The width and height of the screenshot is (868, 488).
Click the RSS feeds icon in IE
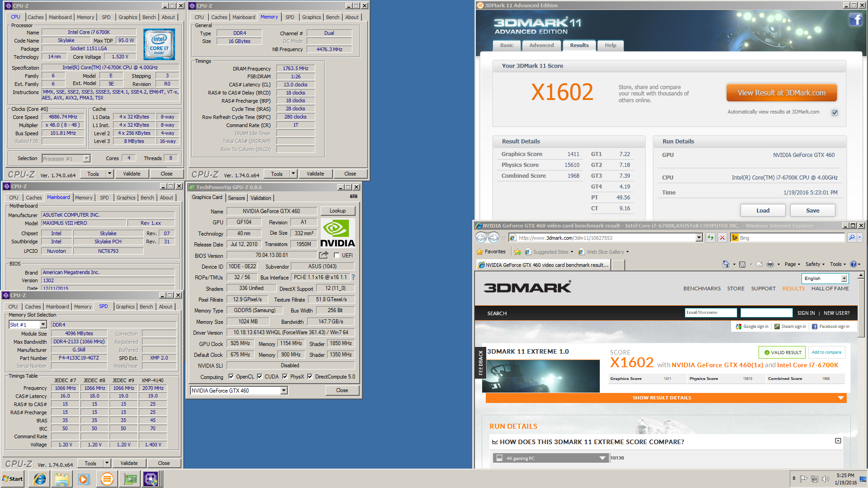tap(742, 264)
